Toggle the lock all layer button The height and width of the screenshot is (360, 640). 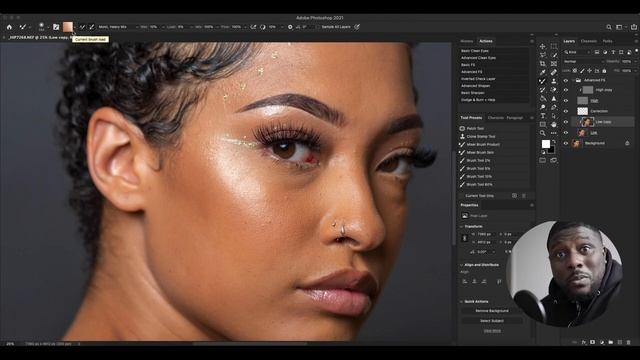pos(604,71)
